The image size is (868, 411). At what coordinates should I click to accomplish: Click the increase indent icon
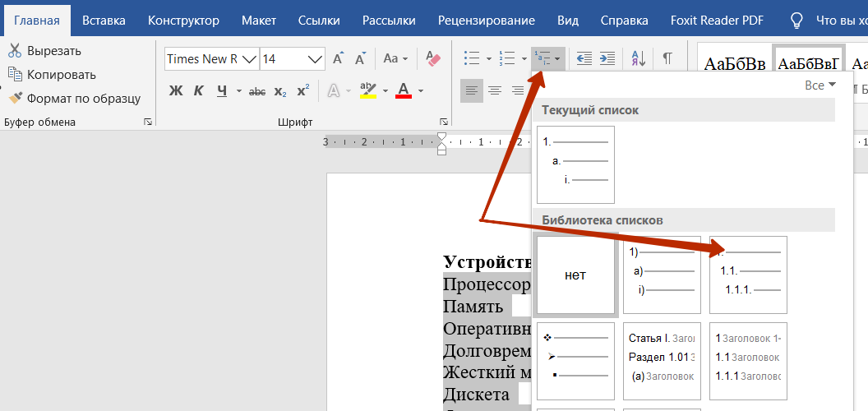607,58
